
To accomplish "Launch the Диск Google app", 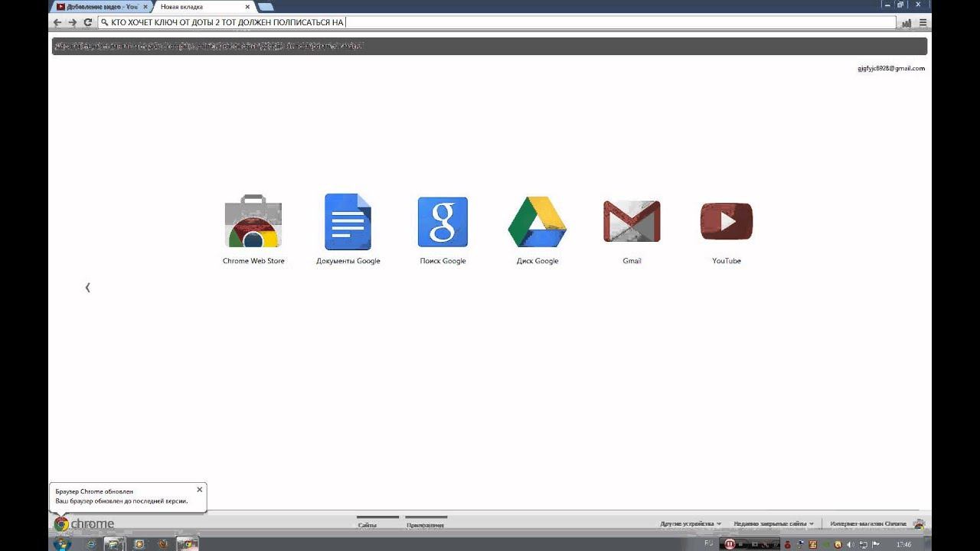I will [x=537, y=222].
